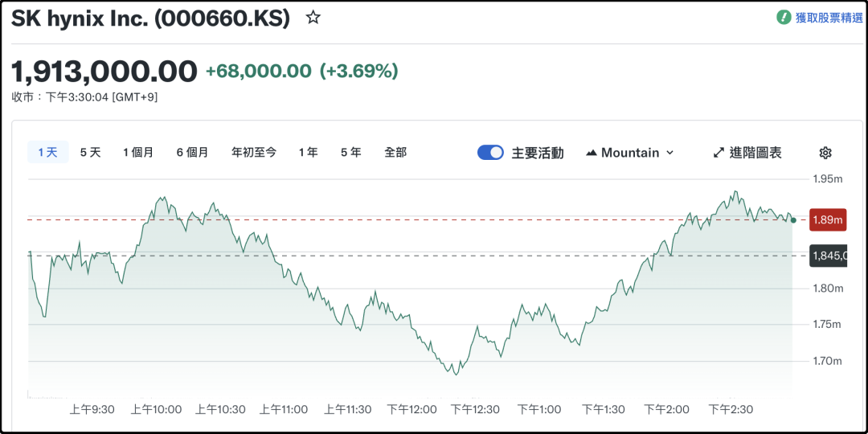
Task: Click the price 1,913,000.00
Action: coord(104,71)
